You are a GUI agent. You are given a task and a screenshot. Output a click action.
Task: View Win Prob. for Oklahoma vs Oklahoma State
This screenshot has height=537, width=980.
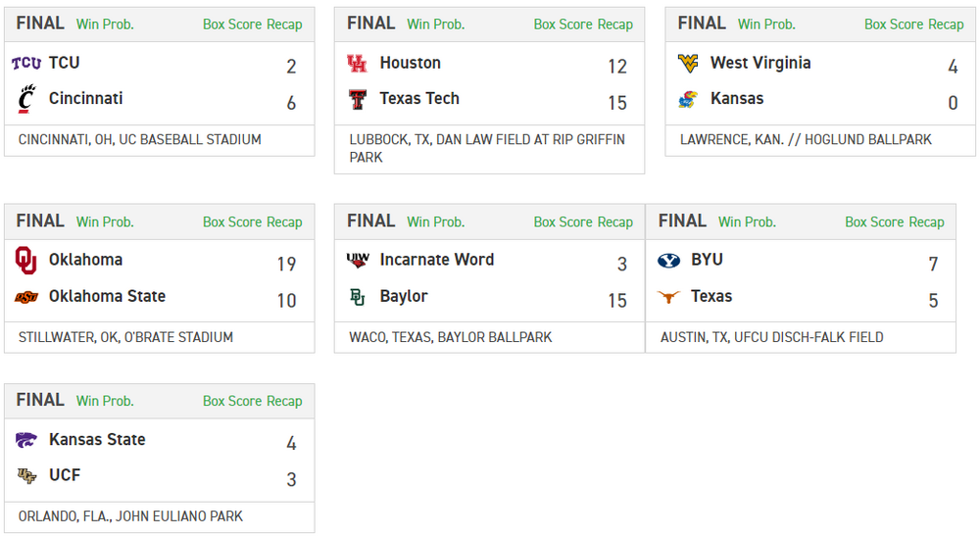(105, 222)
